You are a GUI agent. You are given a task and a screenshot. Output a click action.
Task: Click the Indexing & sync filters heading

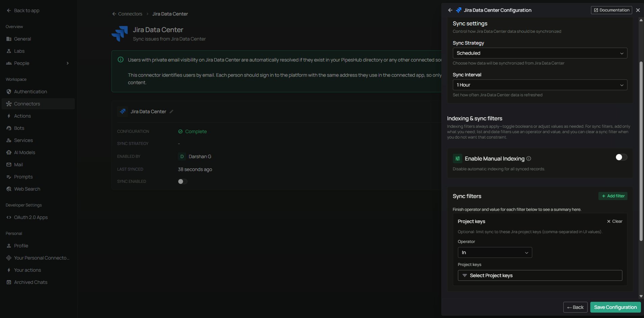click(474, 118)
